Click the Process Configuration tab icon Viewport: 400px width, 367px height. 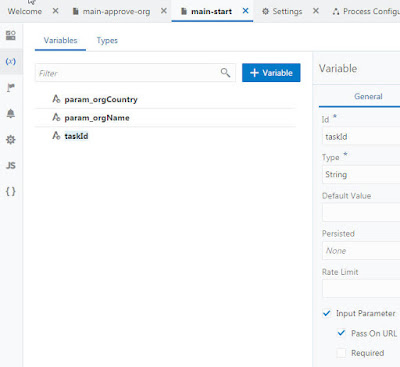336,11
